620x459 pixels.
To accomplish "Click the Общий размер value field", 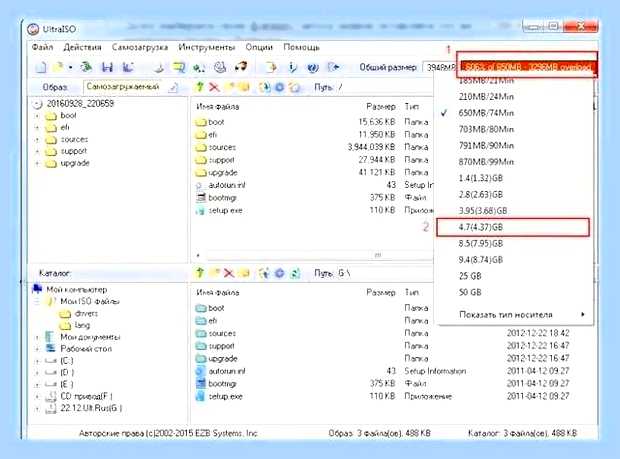I will tap(439, 68).
